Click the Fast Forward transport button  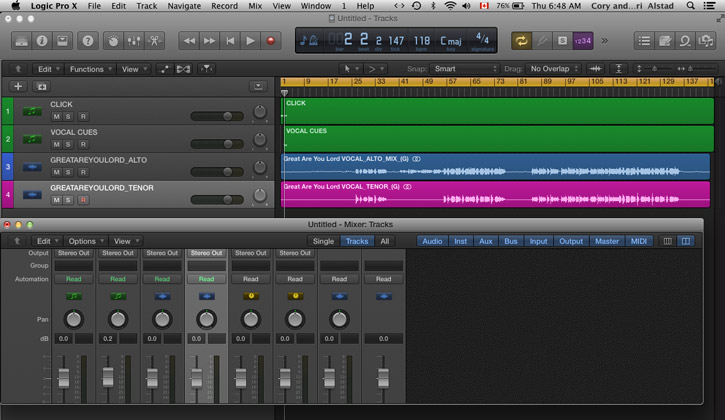click(209, 41)
